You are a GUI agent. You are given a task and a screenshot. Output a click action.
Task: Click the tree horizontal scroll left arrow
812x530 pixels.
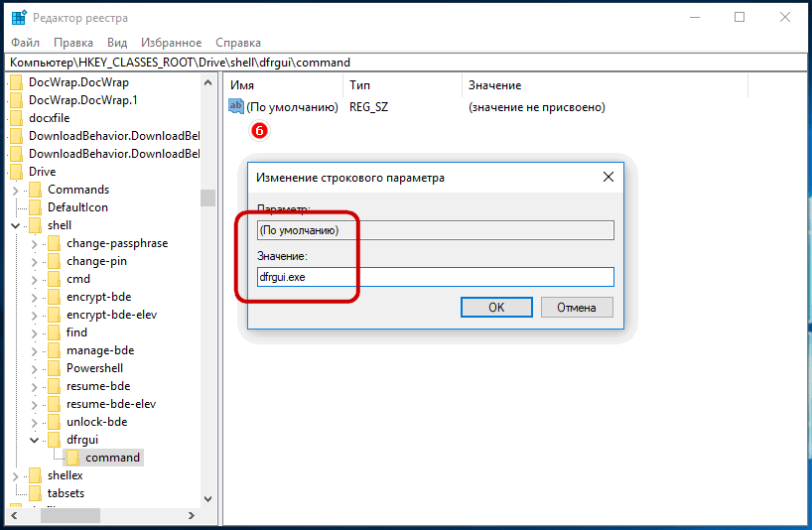pos(14,515)
